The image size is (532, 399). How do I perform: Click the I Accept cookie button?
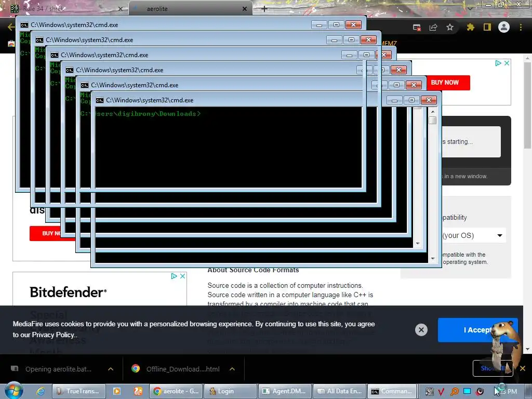point(478,330)
